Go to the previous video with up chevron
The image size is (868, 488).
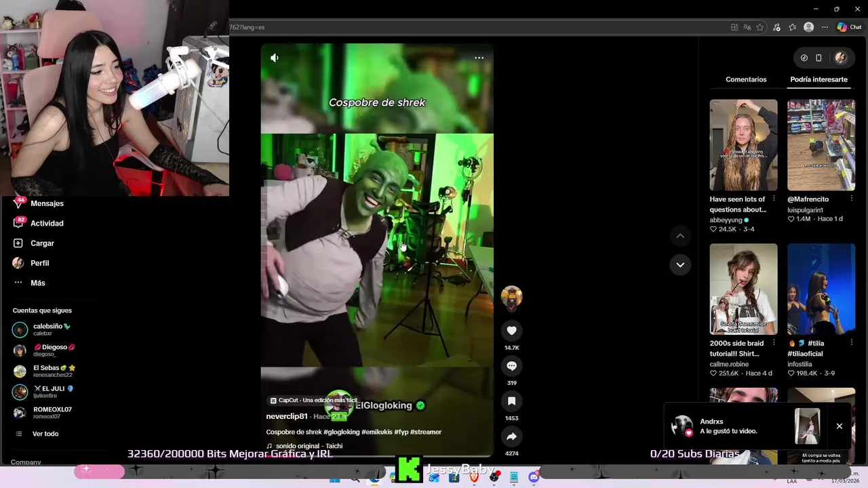click(x=680, y=236)
